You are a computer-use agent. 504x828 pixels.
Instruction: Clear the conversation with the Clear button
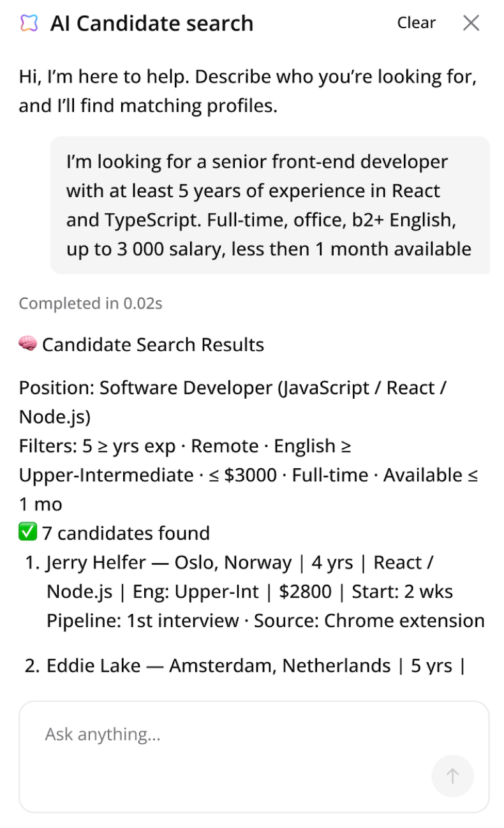click(416, 23)
